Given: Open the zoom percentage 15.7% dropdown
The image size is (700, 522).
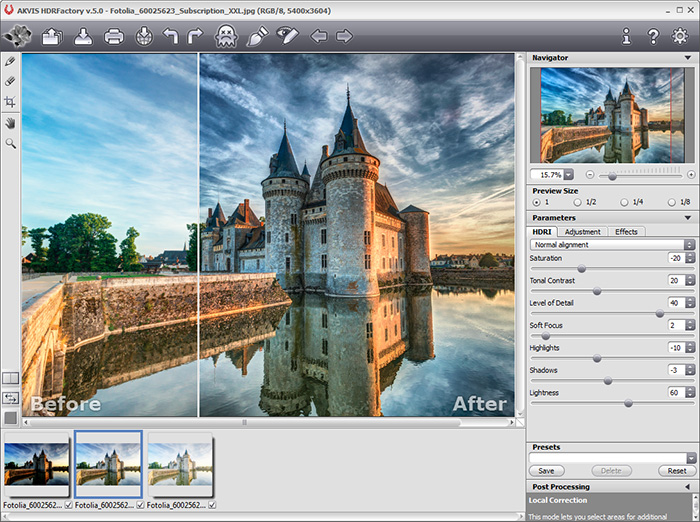Looking at the screenshot, I should 568,174.
